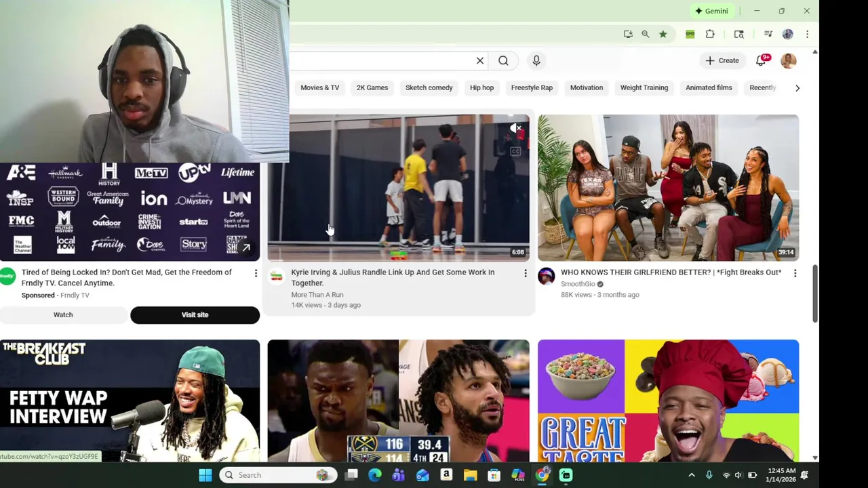Viewport: 868px width, 488px height.
Task: Open options menu for the SmoothGio video
Action: (795, 273)
